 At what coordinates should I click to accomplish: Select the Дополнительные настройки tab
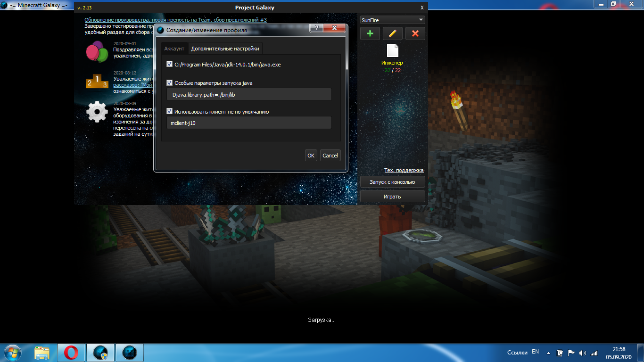pyautogui.click(x=225, y=49)
